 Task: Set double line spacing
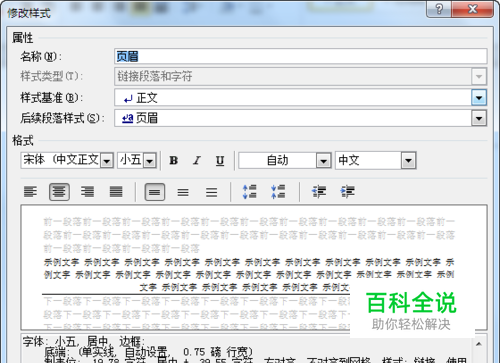211,192
